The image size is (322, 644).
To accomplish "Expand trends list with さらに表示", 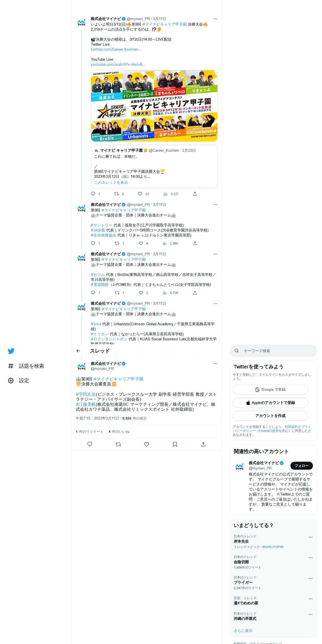I will pos(243,631).
